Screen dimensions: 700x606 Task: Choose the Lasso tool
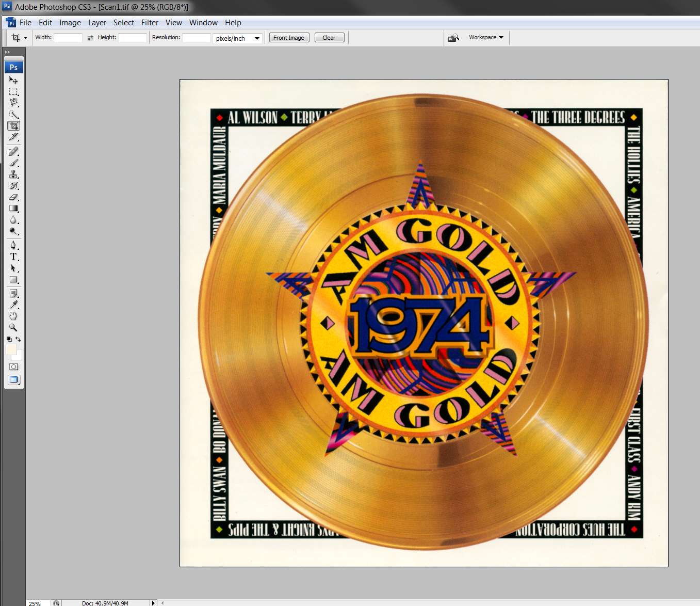click(x=13, y=103)
